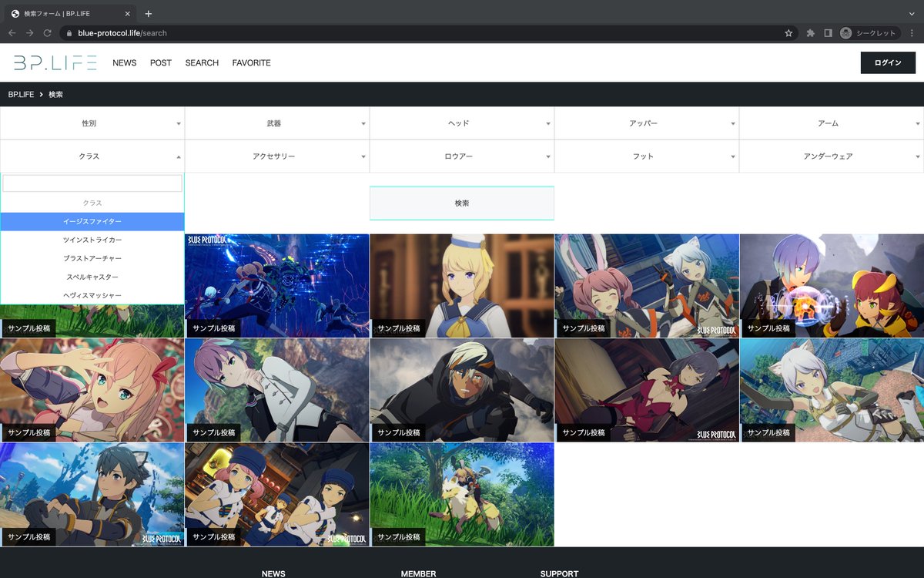Open the Chrome three-dot menu
Image resolution: width=924 pixels, height=578 pixels.
click(912, 33)
